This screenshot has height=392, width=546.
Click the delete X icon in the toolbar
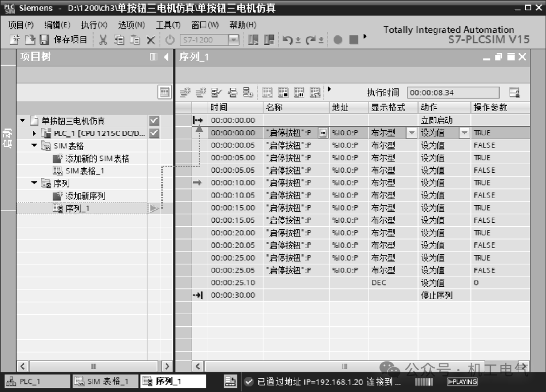[x=151, y=40]
